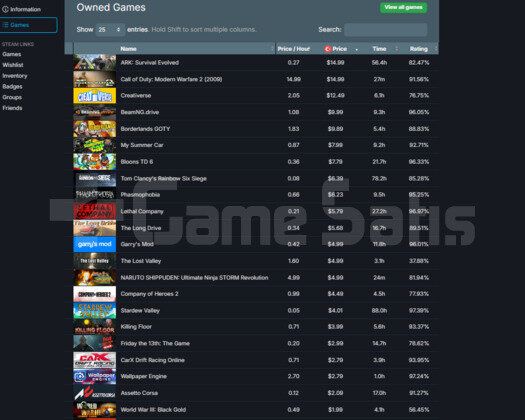The height and width of the screenshot is (420, 525).
Task: Click the Bloons TD 6 thumbnail
Action: pos(95,162)
